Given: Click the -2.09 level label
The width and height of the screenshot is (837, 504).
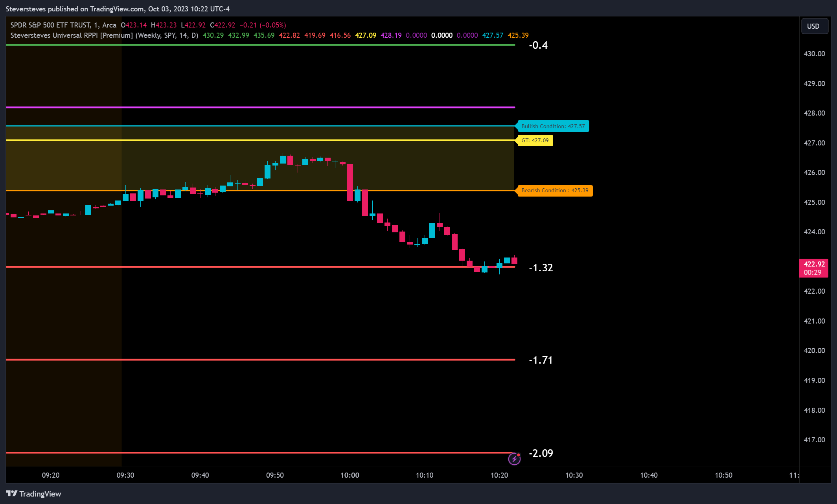Looking at the screenshot, I should pos(541,453).
